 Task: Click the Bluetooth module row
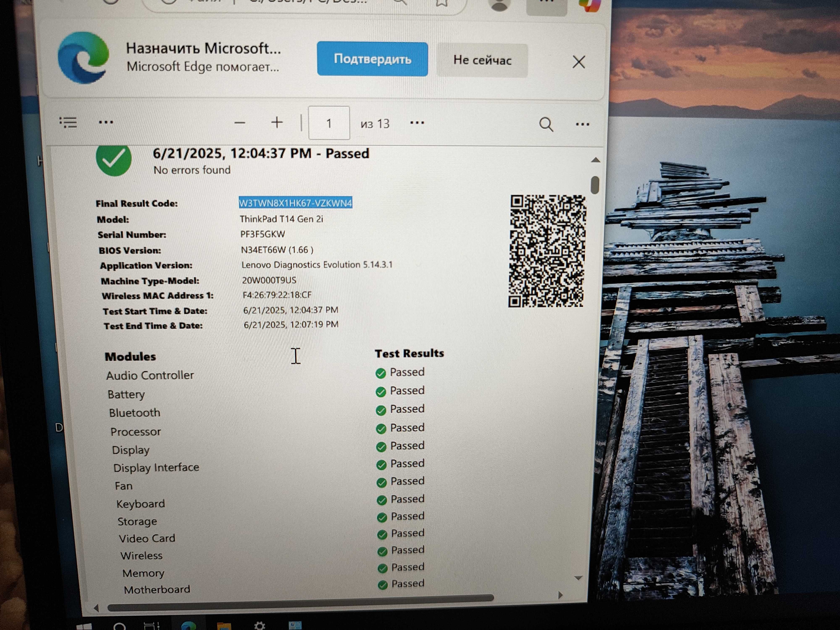point(134,413)
